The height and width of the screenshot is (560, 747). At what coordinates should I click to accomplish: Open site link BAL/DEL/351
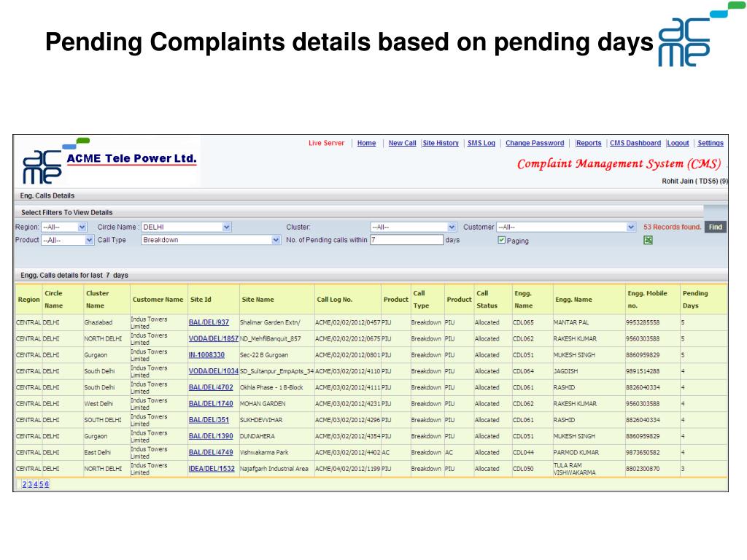click(x=209, y=420)
